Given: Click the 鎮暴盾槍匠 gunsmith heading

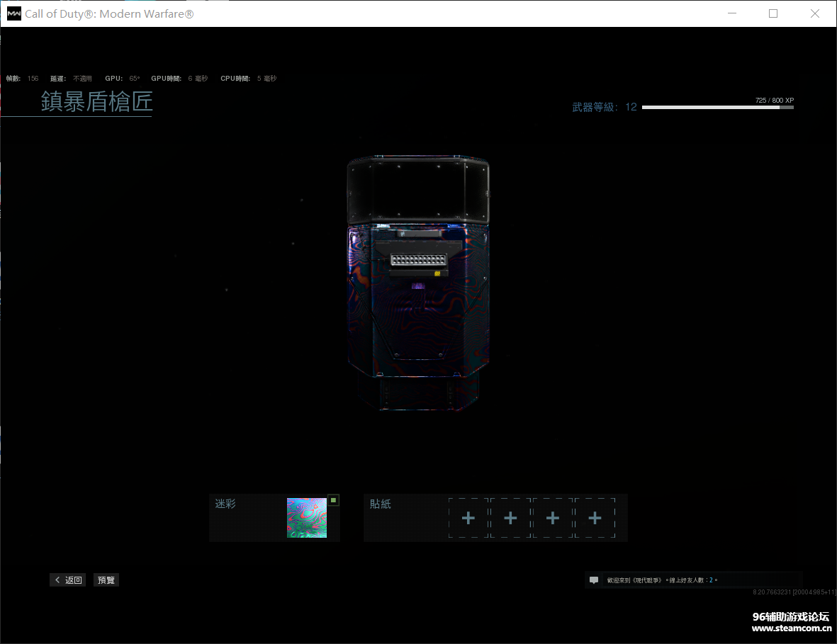Looking at the screenshot, I should [x=96, y=102].
